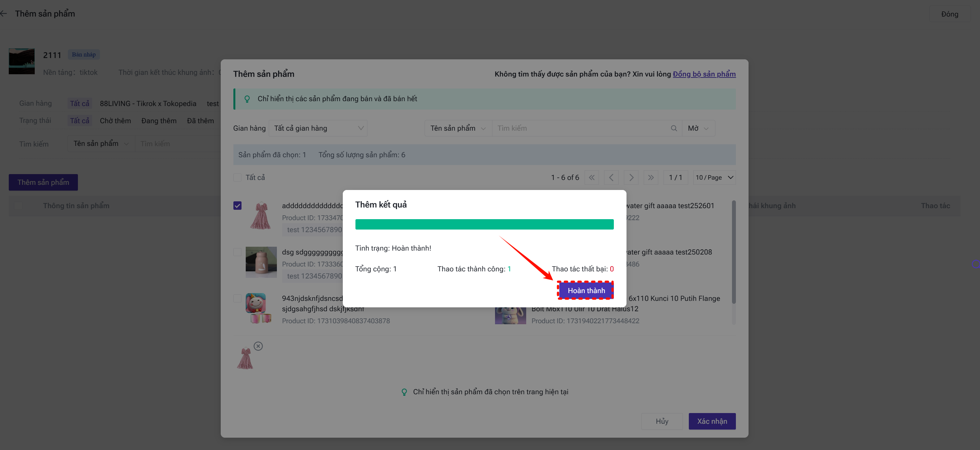Open the Đồng bộ sản phẩm link
Viewport: 980px width, 450px height.
click(704, 74)
